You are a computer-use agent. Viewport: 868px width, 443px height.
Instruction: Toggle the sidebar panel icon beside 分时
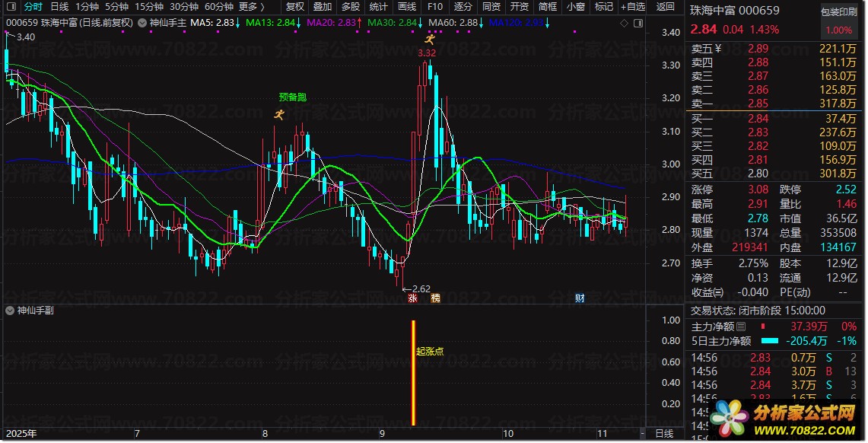[x=11, y=7]
